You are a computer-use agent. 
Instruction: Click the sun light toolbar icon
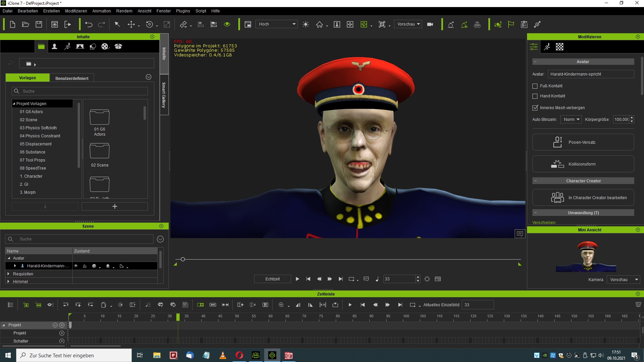pyautogui.click(x=306, y=24)
